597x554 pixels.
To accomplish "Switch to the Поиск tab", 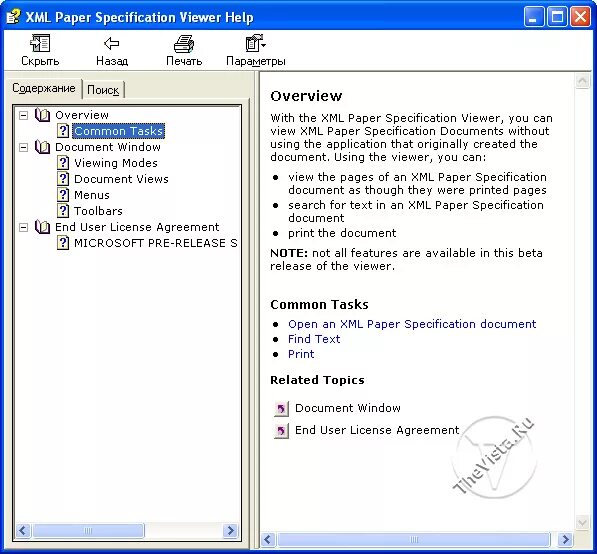I will [103, 90].
